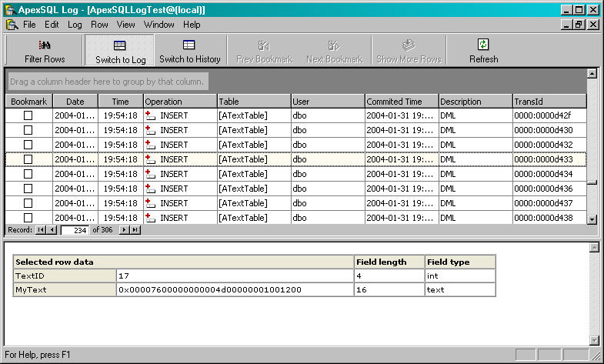
Task: Click Switch to Log toolbar button
Action: 120,51
